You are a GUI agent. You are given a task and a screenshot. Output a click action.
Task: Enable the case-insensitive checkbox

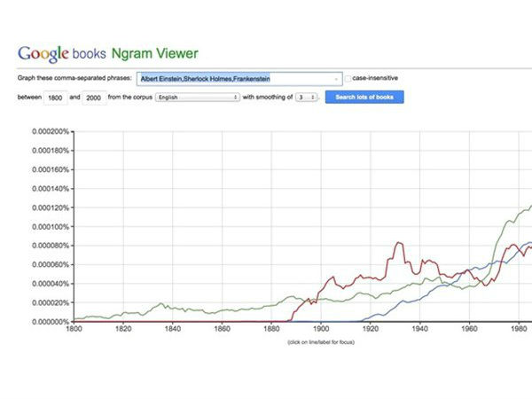coord(348,78)
